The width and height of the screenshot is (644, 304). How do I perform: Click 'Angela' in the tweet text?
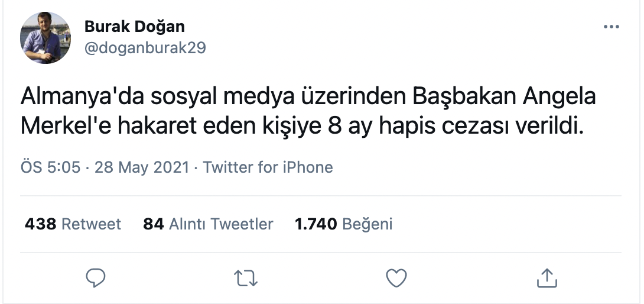pyautogui.click(x=560, y=96)
